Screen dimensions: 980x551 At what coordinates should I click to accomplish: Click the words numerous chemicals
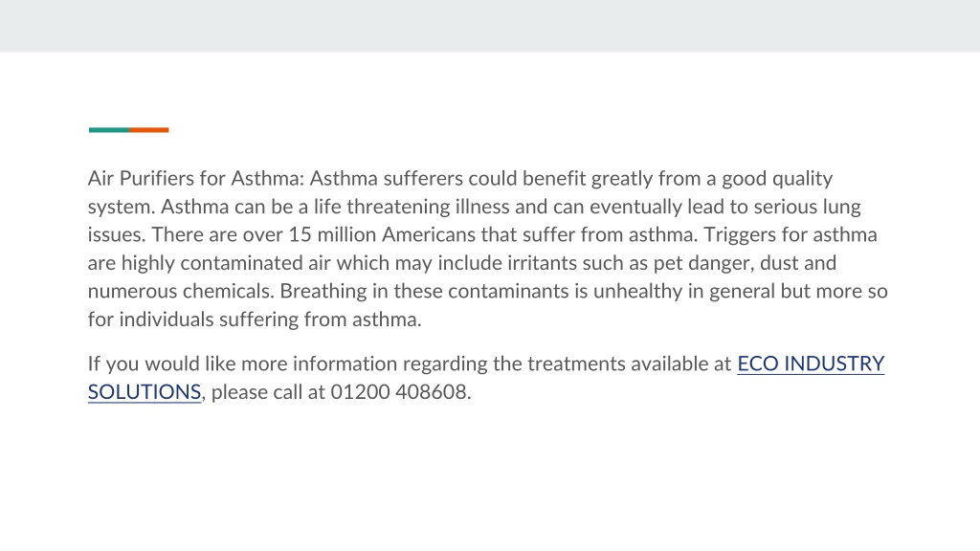tap(180, 291)
